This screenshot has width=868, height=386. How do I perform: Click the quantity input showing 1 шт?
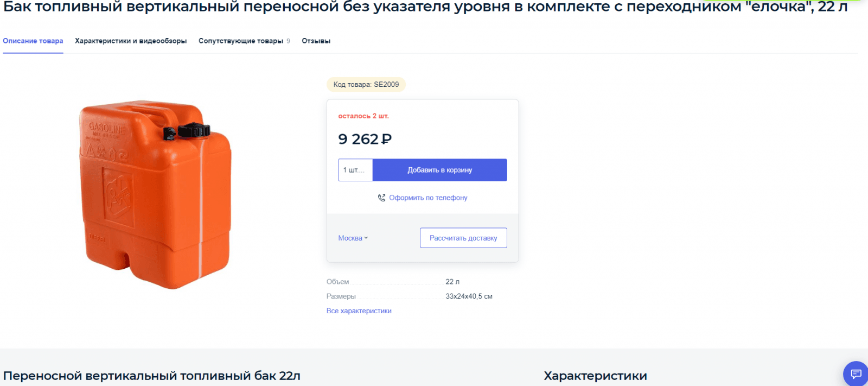pyautogui.click(x=355, y=169)
